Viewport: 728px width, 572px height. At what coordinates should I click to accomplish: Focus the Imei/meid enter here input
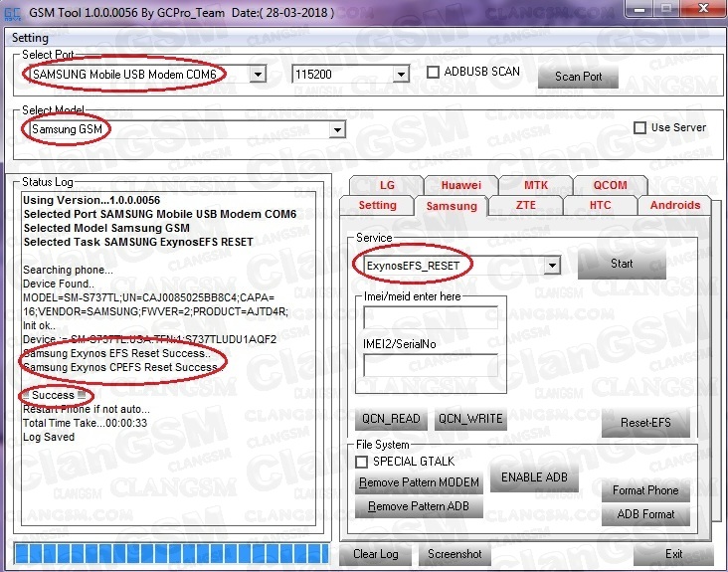point(431,317)
